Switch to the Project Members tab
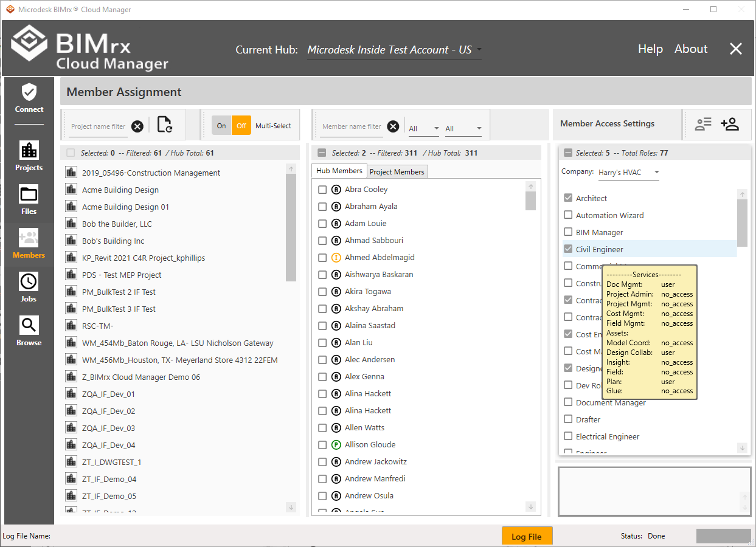756x547 pixels. [x=397, y=172]
